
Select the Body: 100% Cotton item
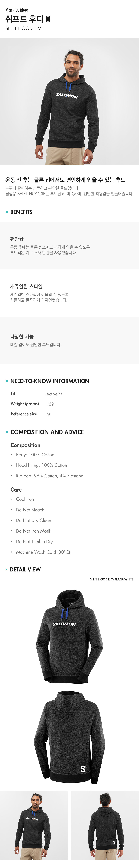tap(35, 455)
